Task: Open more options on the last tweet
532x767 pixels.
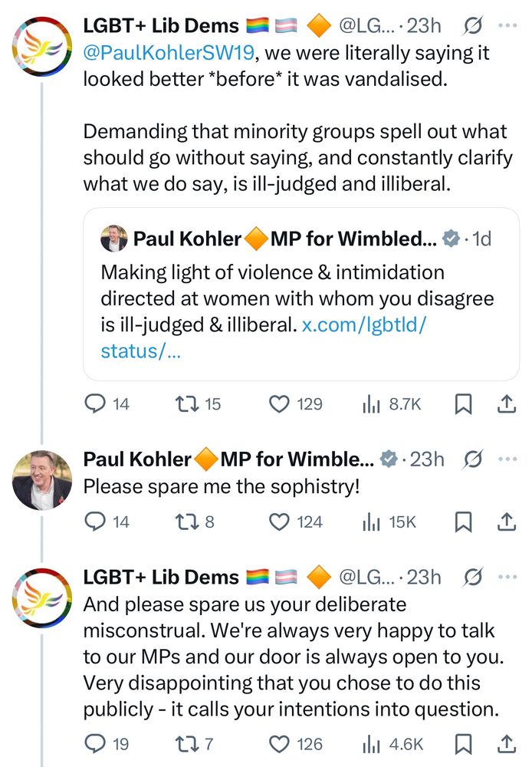Action: coord(507,576)
